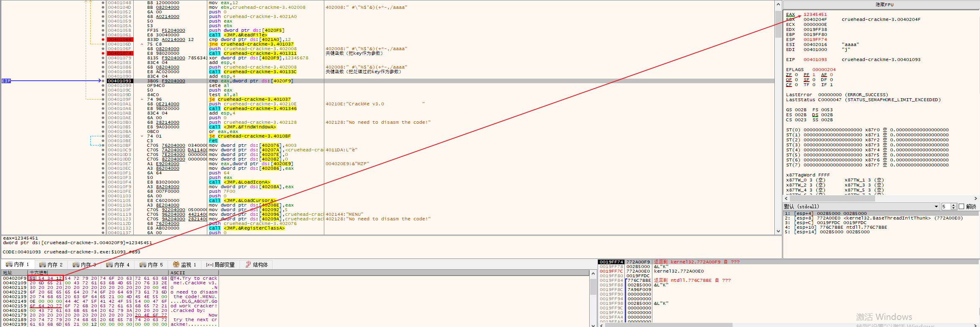Screen dimensions: 980x327
Task: Toggle breakpoint bullet at address 004010B5
Action: tap(103, 127)
